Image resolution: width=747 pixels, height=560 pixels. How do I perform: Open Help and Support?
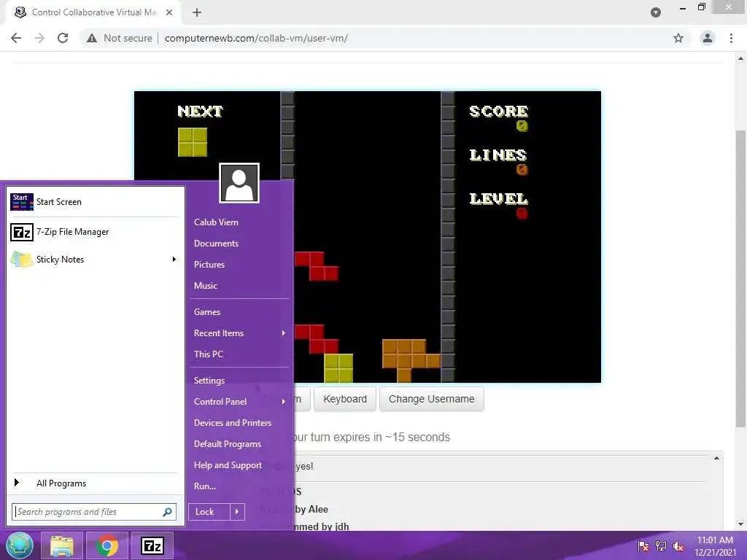click(228, 465)
